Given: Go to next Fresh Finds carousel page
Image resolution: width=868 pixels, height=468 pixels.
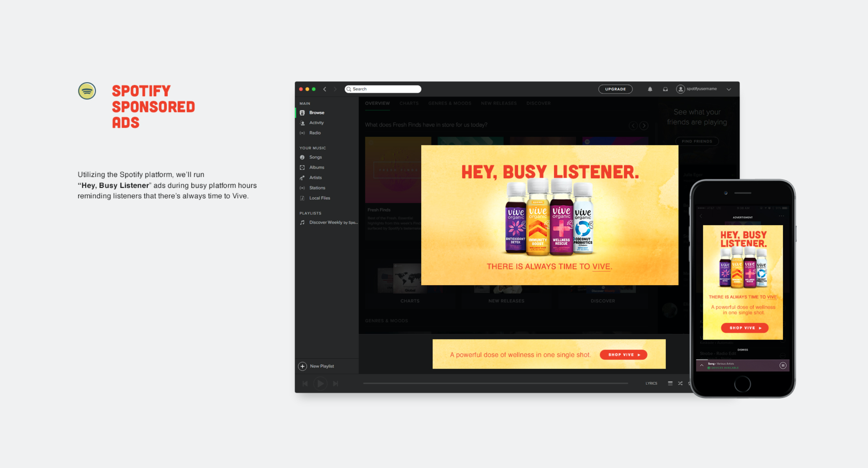Looking at the screenshot, I should pos(644,125).
